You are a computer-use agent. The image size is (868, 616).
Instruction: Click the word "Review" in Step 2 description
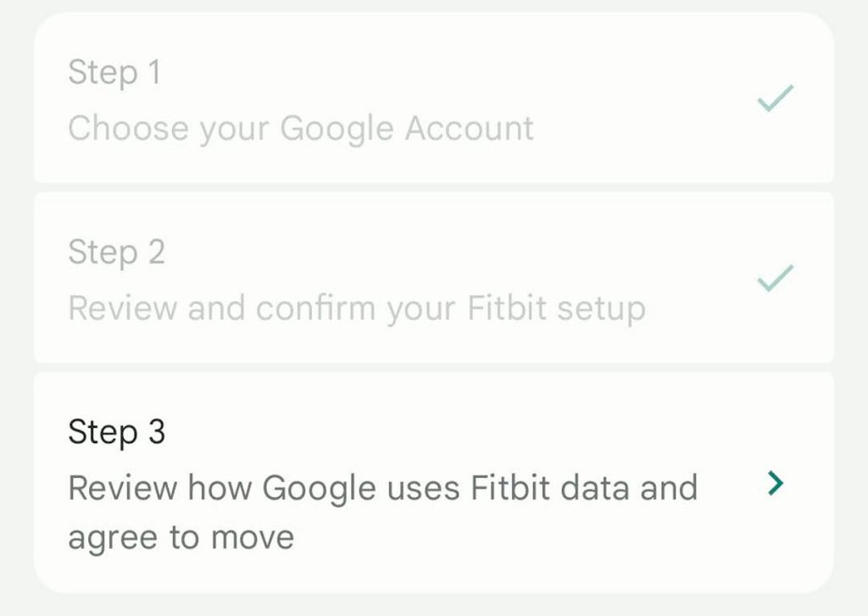[123, 308]
